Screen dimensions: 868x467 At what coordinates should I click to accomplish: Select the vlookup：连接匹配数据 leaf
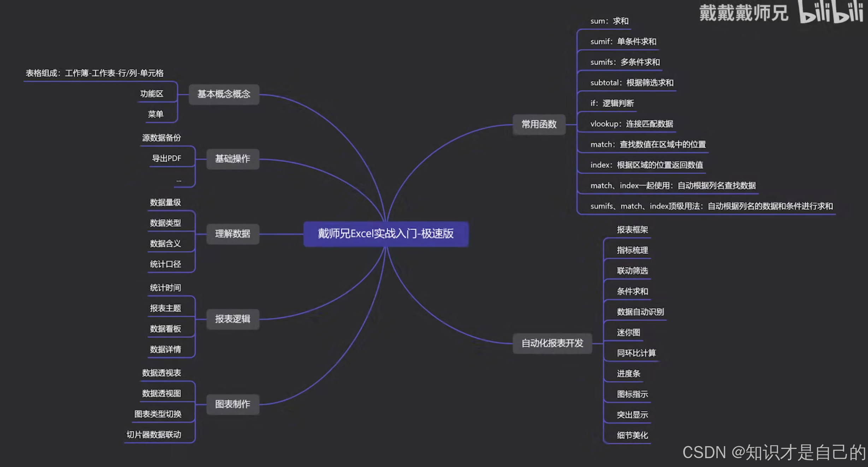pos(631,124)
